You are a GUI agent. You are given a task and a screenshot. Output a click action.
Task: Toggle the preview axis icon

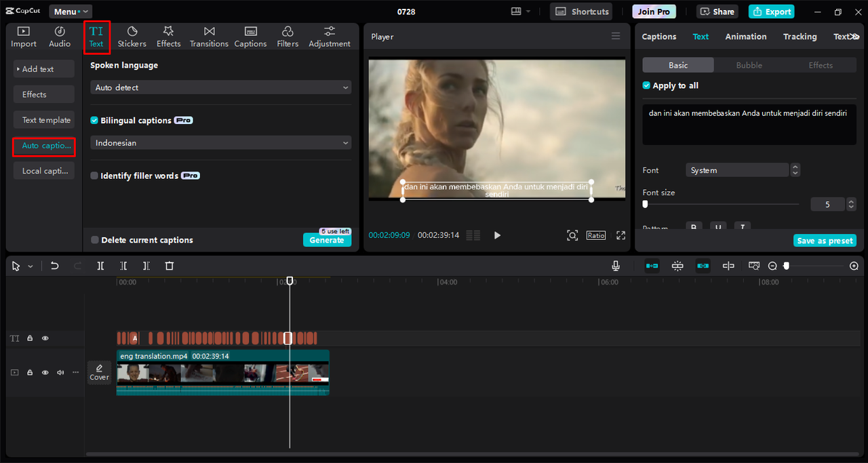click(728, 266)
